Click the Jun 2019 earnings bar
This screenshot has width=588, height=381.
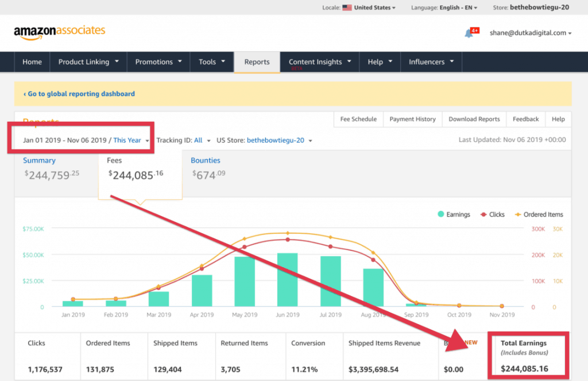pyautogui.click(x=288, y=280)
